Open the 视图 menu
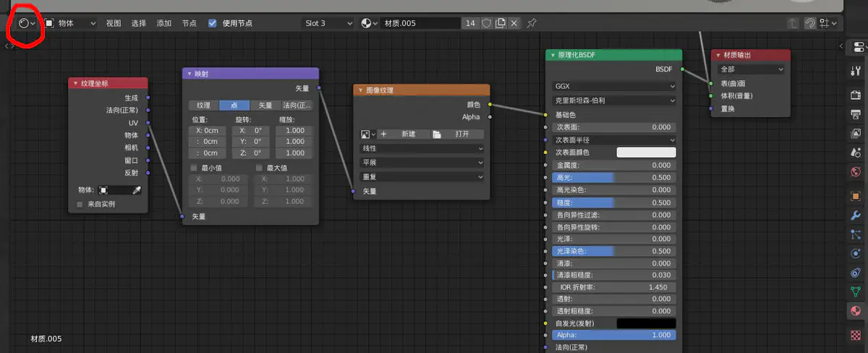 (114, 23)
